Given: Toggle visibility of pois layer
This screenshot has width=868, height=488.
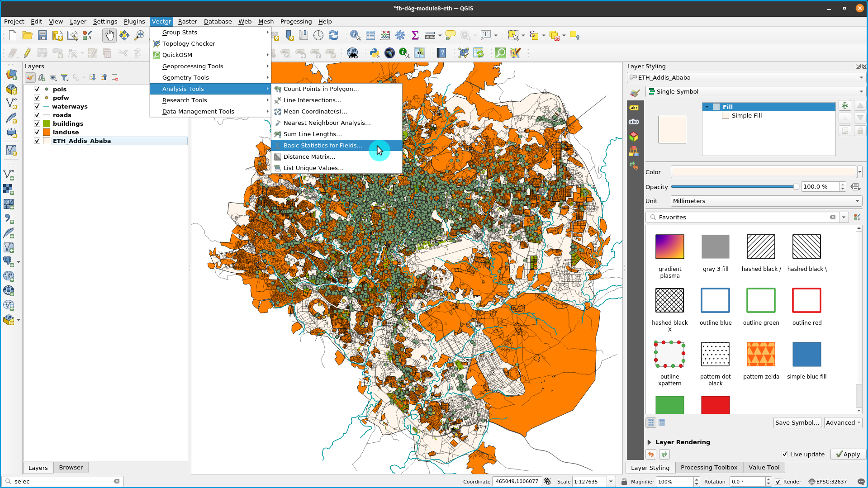Looking at the screenshot, I should pyautogui.click(x=37, y=90).
